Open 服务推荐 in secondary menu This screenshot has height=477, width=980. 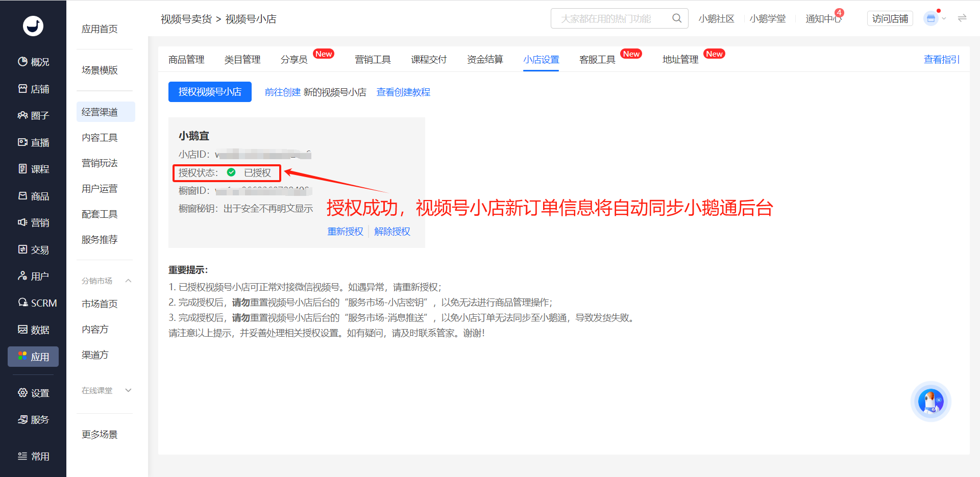[100, 239]
